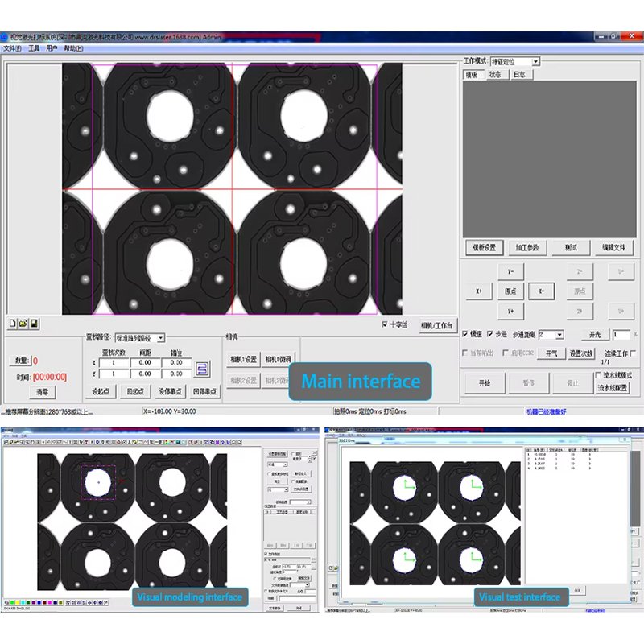Screen dimensions: 644x644
Task: Jog the stage with the X+ button
Action: 479,291
